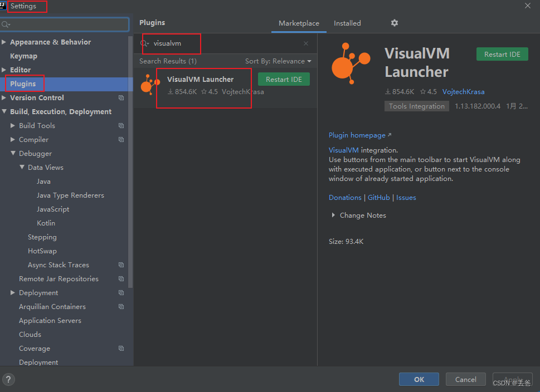The image size is (540, 392).
Task: Open Application Servers settings
Action: (50, 320)
